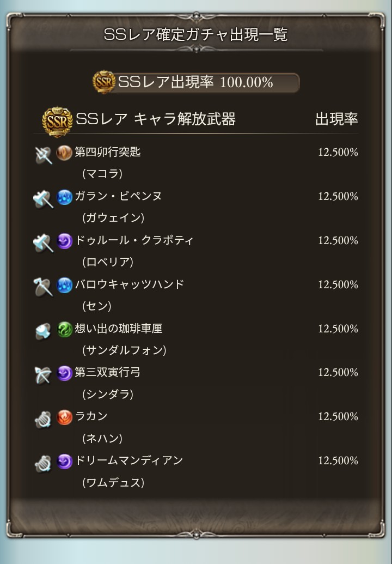The height and width of the screenshot is (564, 392).
Task: Select the 第四卯行突匙 weapon entry
Action: [107, 152]
